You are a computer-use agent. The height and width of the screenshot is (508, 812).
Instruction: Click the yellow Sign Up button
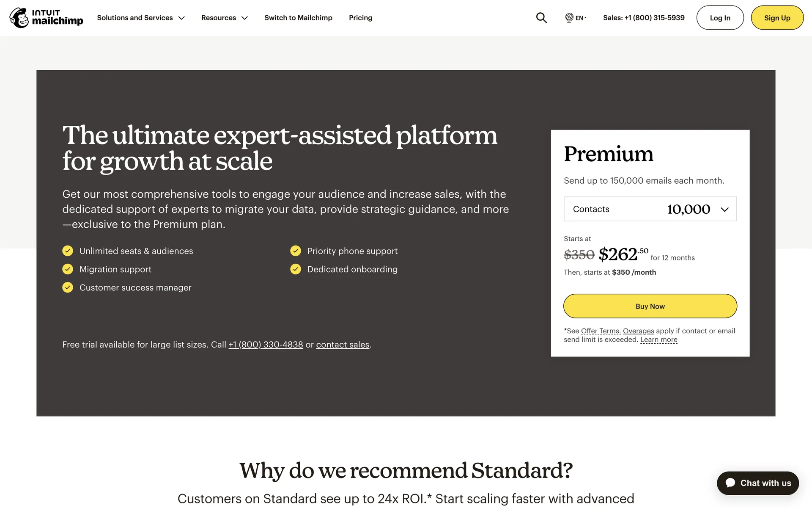tap(777, 18)
